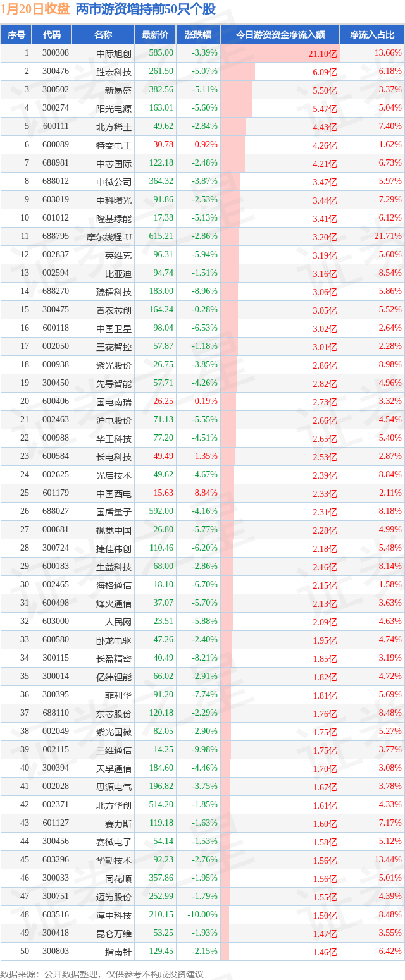405x980 pixels.
Task: Click 三维通信 change value -9.98%
Action: [x=205, y=750]
